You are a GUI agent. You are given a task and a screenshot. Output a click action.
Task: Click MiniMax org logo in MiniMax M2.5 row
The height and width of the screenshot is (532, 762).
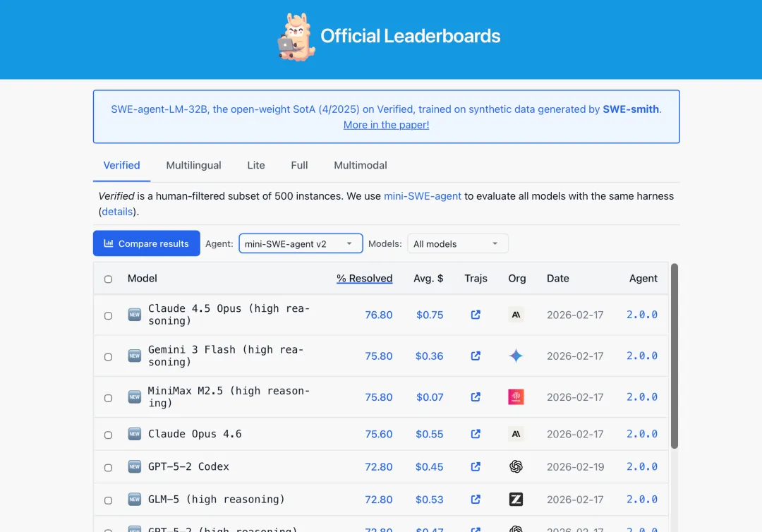coord(516,397)
